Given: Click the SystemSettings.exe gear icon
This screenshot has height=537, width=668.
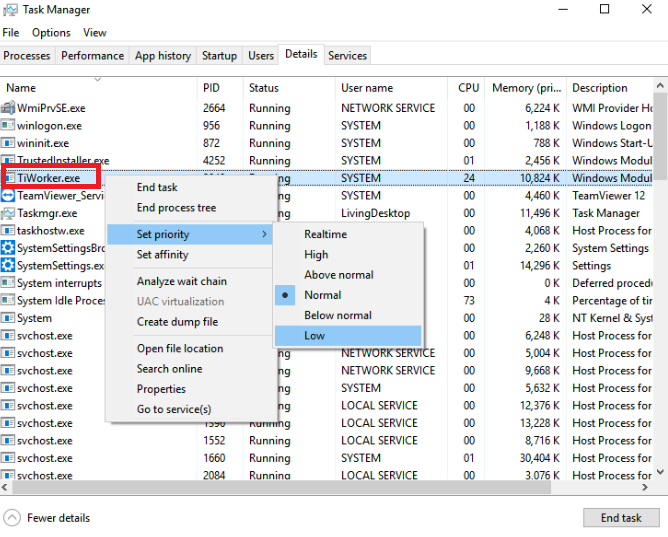Looking at the screenshot, I should [x=8, y=266].
